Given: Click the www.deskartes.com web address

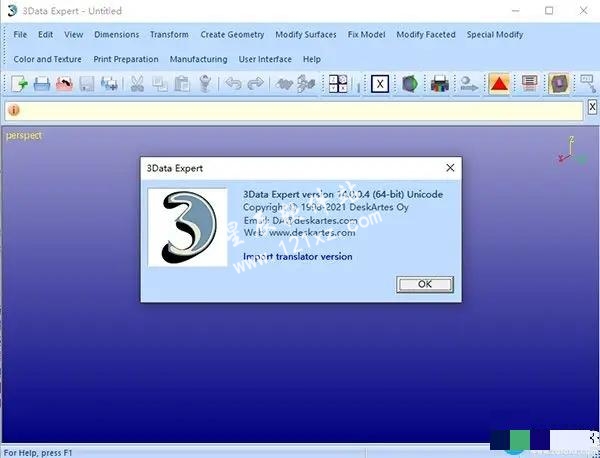Looking at the screenshot, I should (x=312, y=233).
